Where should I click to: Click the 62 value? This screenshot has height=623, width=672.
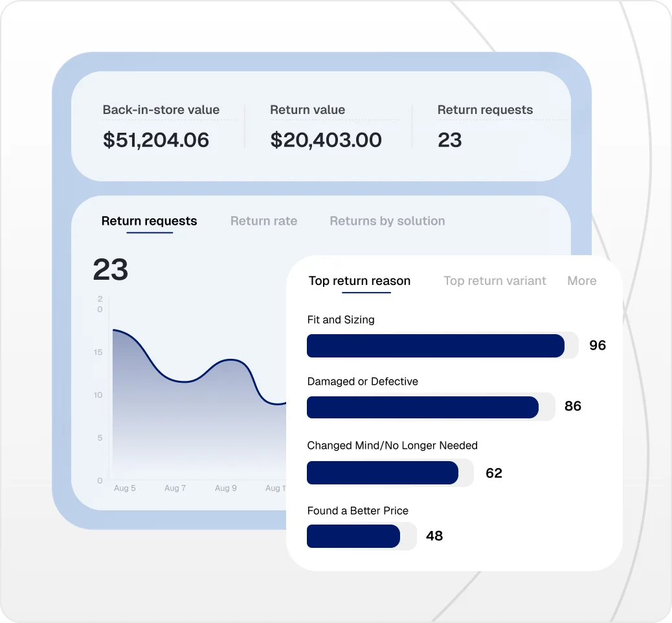click(x=494, y=473)
